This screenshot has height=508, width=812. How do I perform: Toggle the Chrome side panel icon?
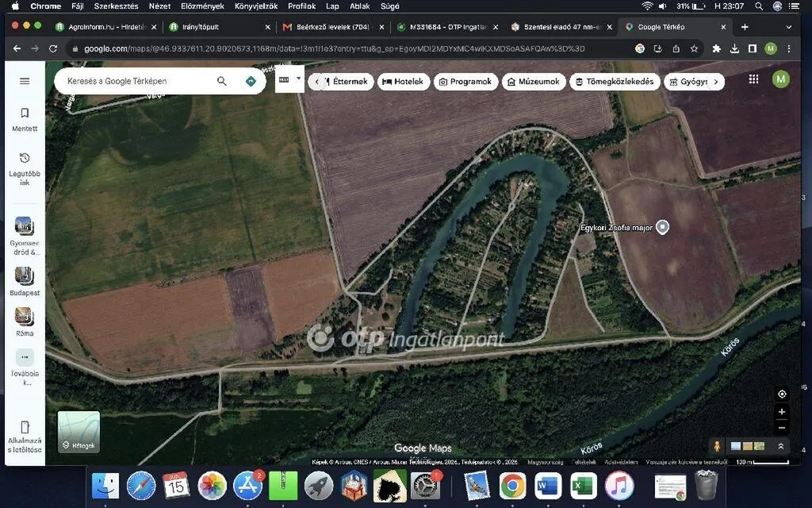click(x=753, y=48)
